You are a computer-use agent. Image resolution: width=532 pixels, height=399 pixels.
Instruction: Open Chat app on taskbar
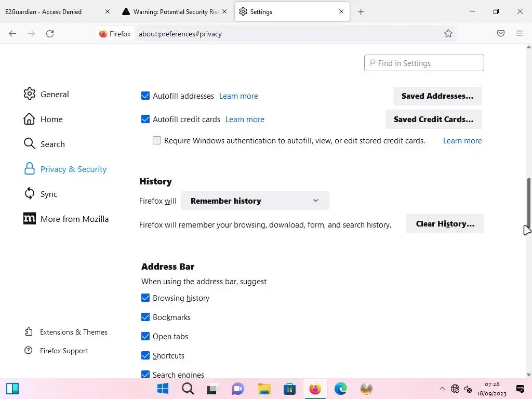(x=238, y=389)
